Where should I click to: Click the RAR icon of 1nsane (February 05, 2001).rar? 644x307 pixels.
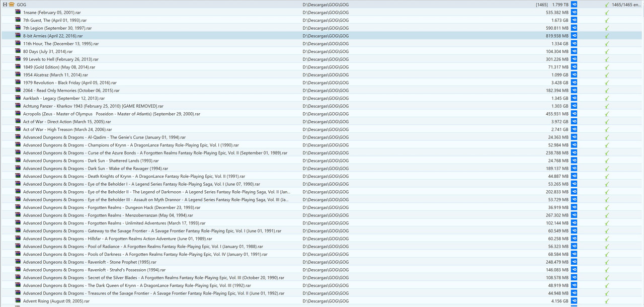[x=18, y=12]
